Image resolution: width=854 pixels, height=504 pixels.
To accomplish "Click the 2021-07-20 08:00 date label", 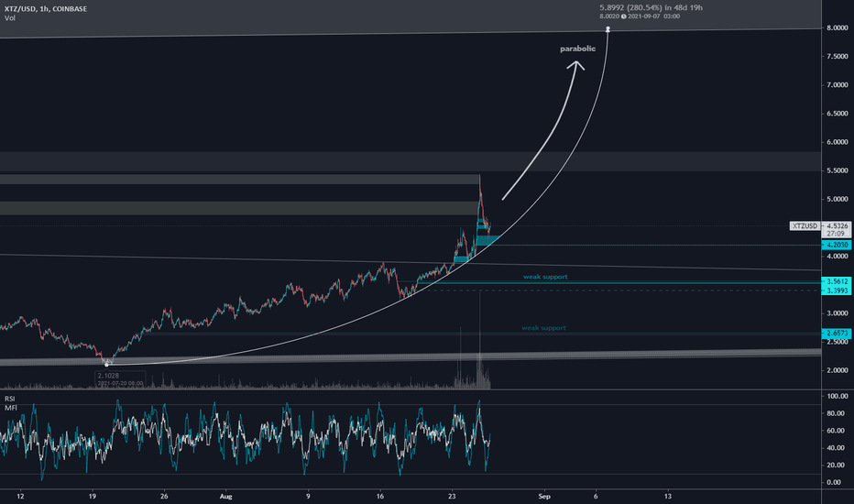I will [x=120, y=384].
